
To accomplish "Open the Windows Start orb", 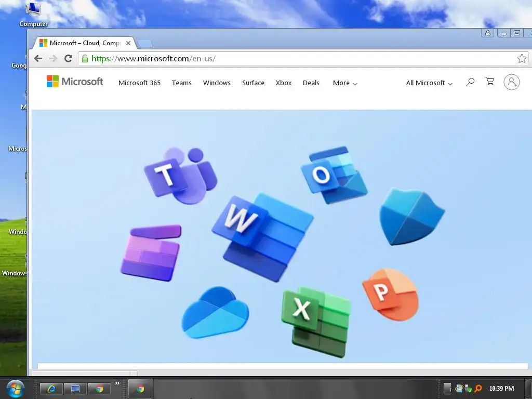I will click(x=15, y=389).
